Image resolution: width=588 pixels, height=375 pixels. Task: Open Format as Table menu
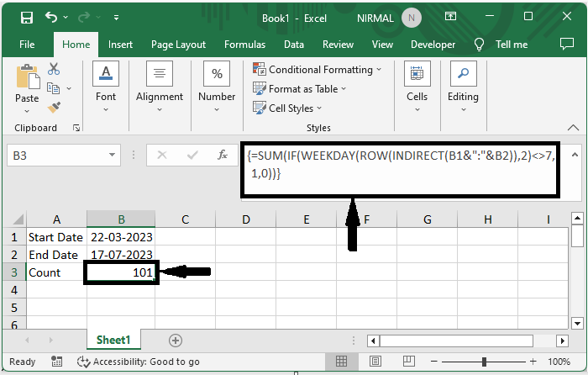click(299, 89)
